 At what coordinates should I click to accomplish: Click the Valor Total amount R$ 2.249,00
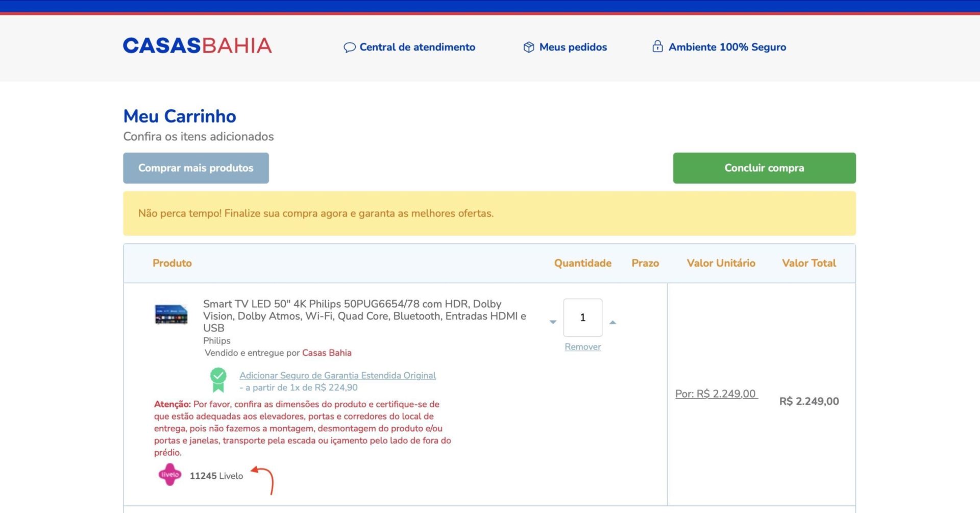809,401
